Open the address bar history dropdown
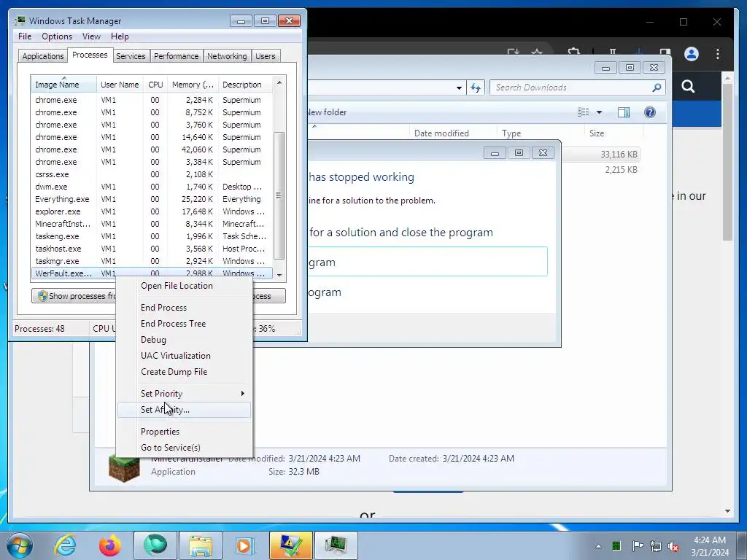Screen dimensions: 747x560 [459, 87]
